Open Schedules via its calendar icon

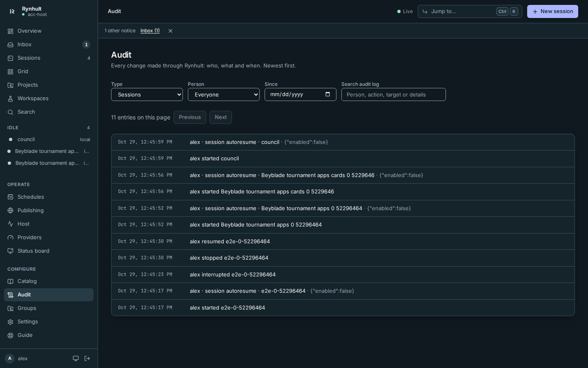click(x=10, y=197)
